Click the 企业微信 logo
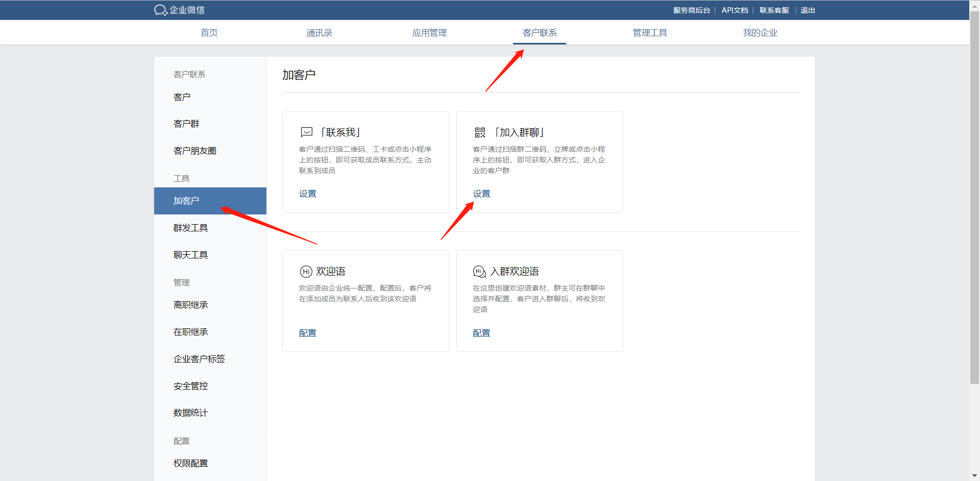The height and width of the screenshot is (481, 980). (179, 10)
